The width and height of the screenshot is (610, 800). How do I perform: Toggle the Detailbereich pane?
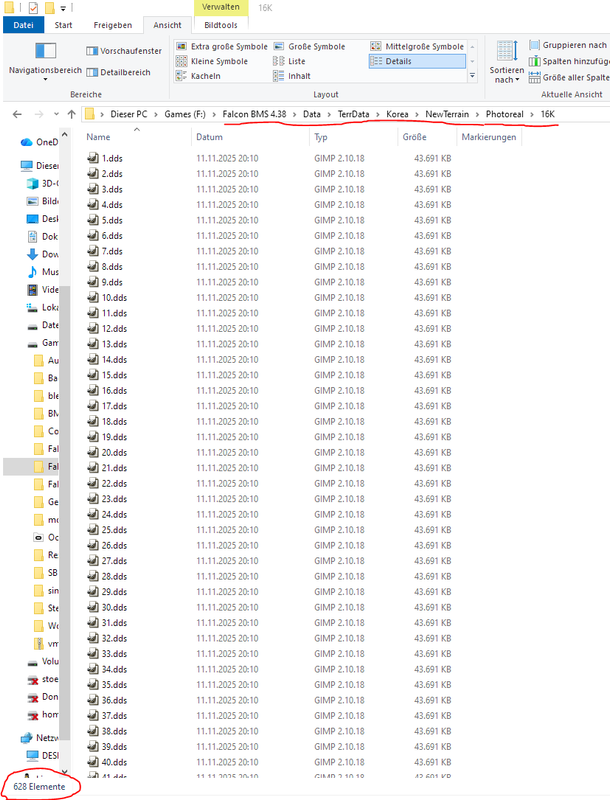[119, 72]
